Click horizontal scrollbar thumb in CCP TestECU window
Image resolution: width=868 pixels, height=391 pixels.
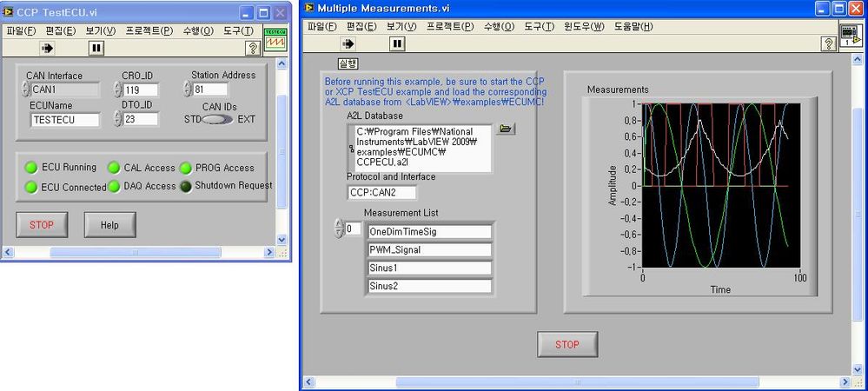[x=135, y=253]
